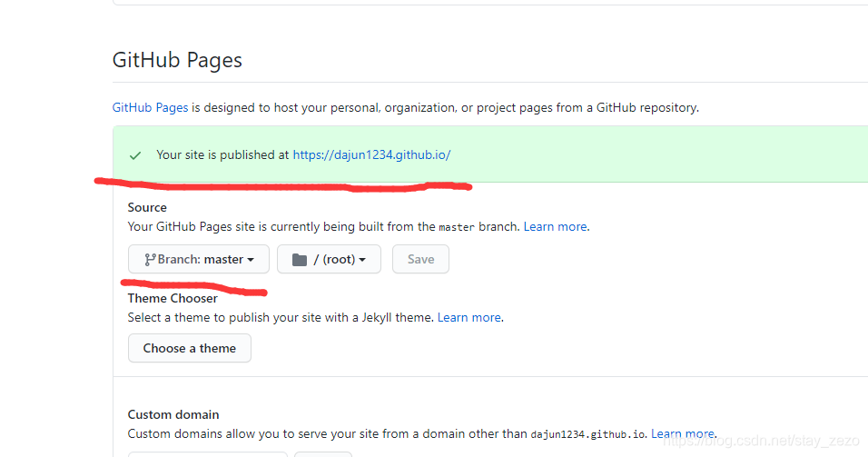
Task: Click the Custom domain section label
Action: (x=173, y=414)
